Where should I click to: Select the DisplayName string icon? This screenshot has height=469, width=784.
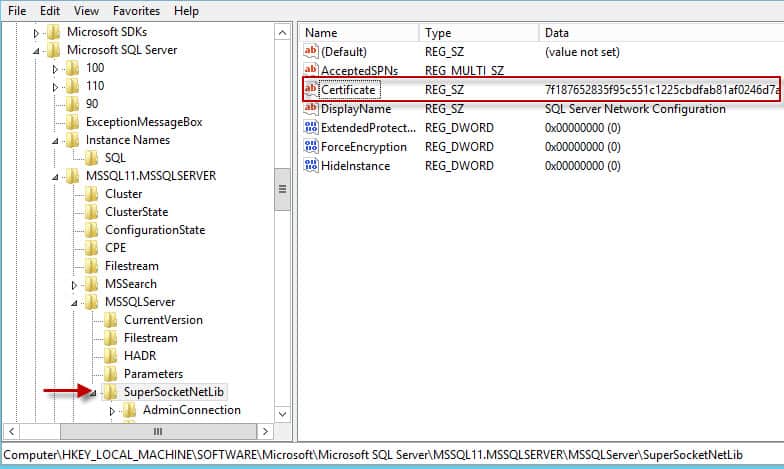[x=310, y=108]
